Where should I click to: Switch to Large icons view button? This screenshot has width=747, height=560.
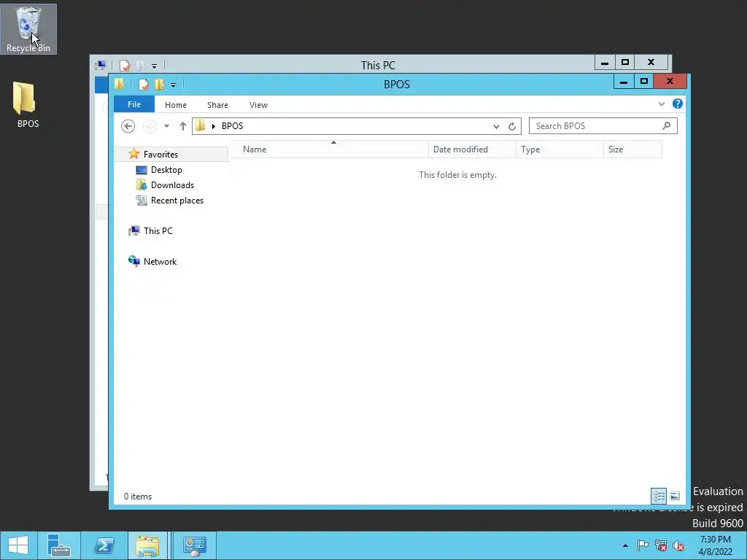click(x=675, y=496)
